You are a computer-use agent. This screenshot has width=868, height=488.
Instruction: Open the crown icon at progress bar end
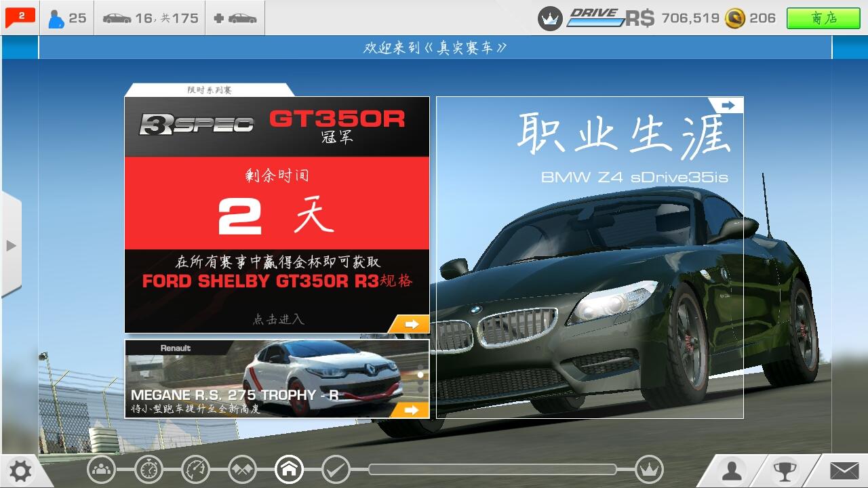click(649, 468)
